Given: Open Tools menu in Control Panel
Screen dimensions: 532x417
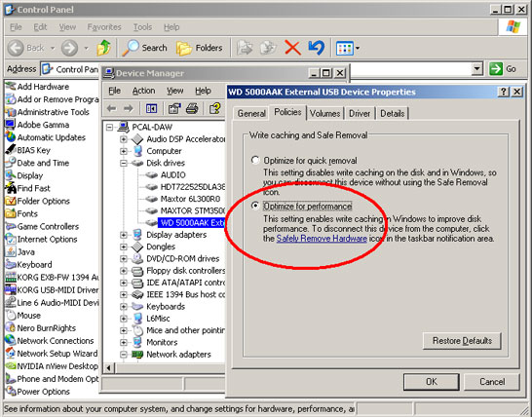Looking at the screenshot, I should 142,27.
